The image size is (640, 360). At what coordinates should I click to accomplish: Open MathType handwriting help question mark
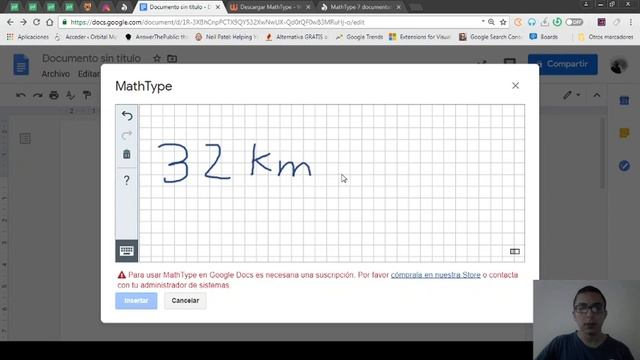127,180
